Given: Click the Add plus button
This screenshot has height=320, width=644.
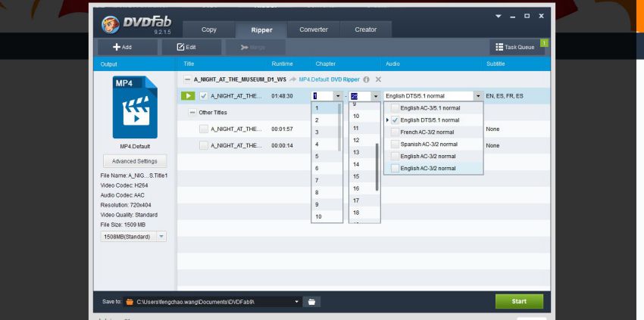Looking at the screenshot, I should tap(127, 47).
